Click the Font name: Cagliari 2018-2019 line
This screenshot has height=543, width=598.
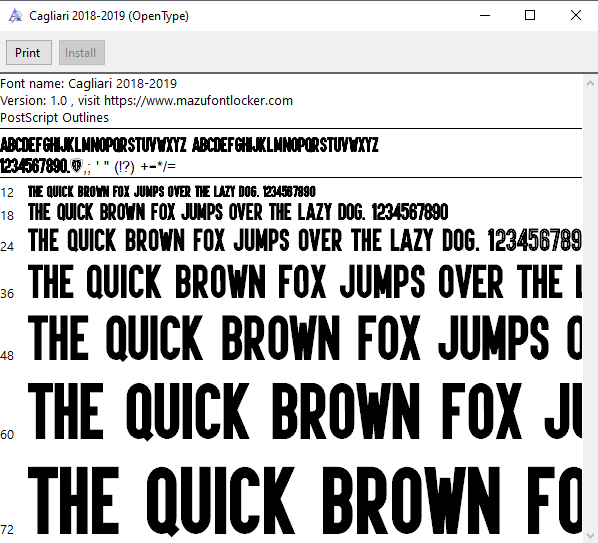tap(88, 84)
